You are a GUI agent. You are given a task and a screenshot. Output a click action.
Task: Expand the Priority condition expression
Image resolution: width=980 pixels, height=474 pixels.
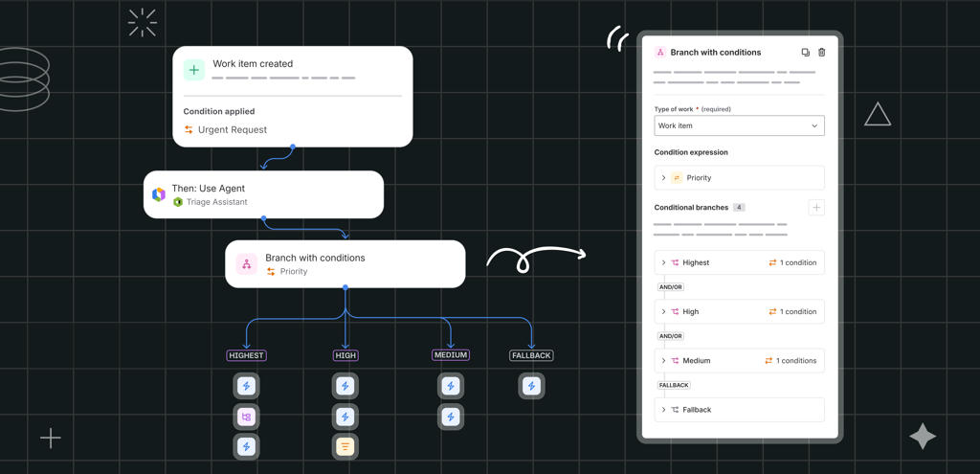coord(663,177)
